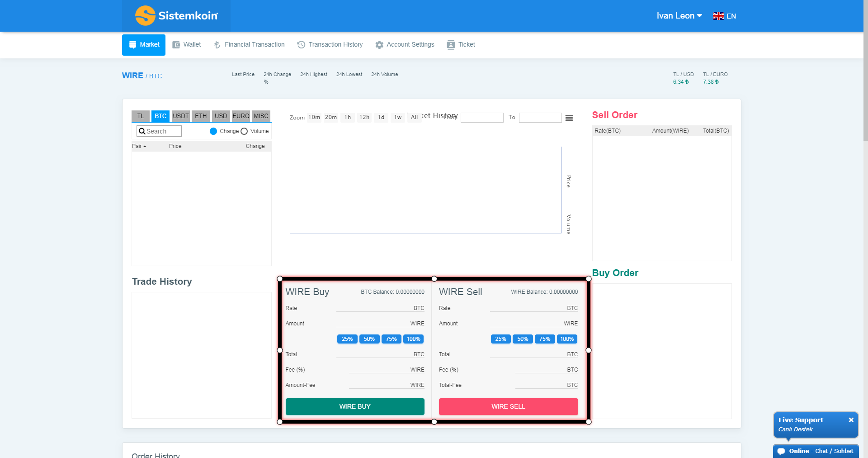Screen dimensions: 868x458
Task: Select the ETH market tab
Action: click(x=201, y=116)
